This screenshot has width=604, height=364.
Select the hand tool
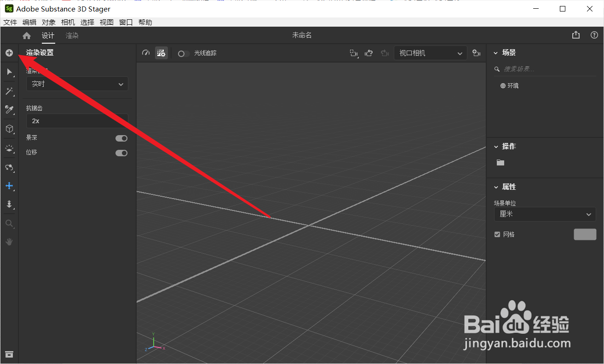tap(9, 242)
